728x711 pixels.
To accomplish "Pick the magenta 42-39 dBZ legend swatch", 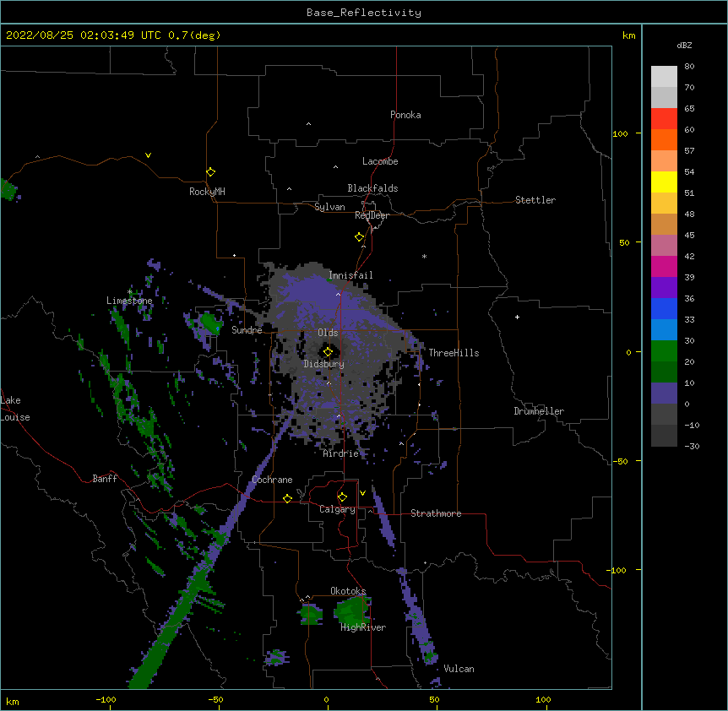I will [664, 266].
